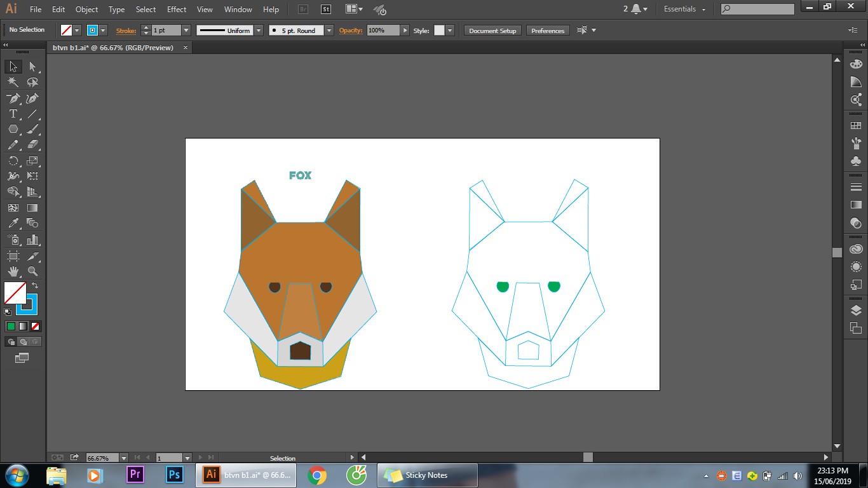Select the Eraser tool

pyautogui.click(x=33, y=145)
